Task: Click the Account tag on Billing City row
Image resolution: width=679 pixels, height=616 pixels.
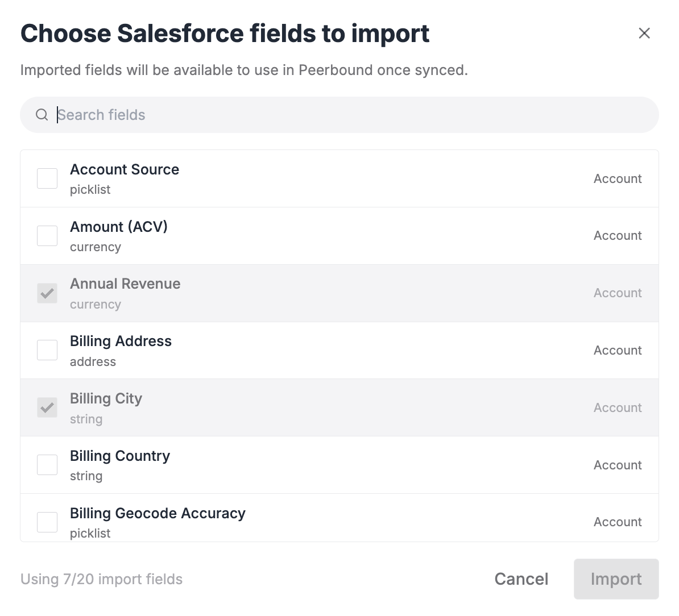Action: [x=618, y=407]
